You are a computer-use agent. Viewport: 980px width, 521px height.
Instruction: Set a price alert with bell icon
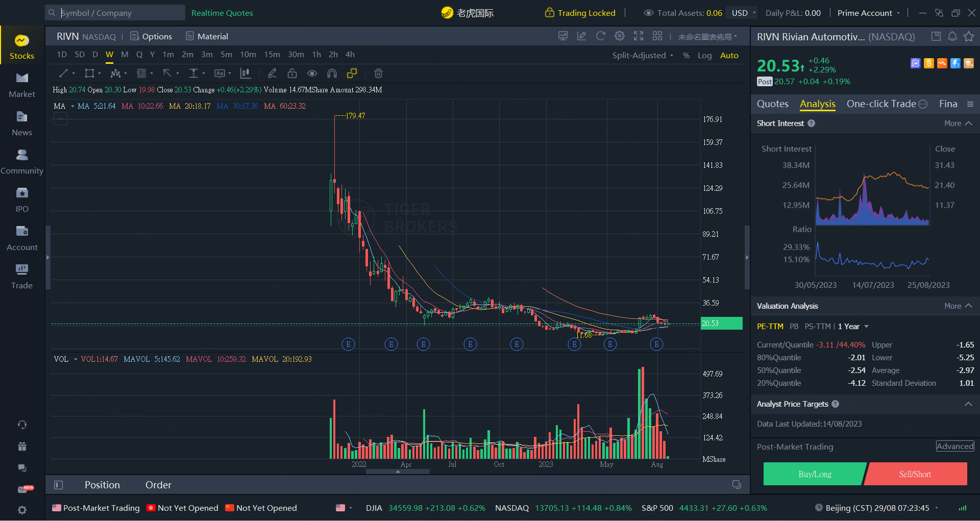tap(952, 36)
